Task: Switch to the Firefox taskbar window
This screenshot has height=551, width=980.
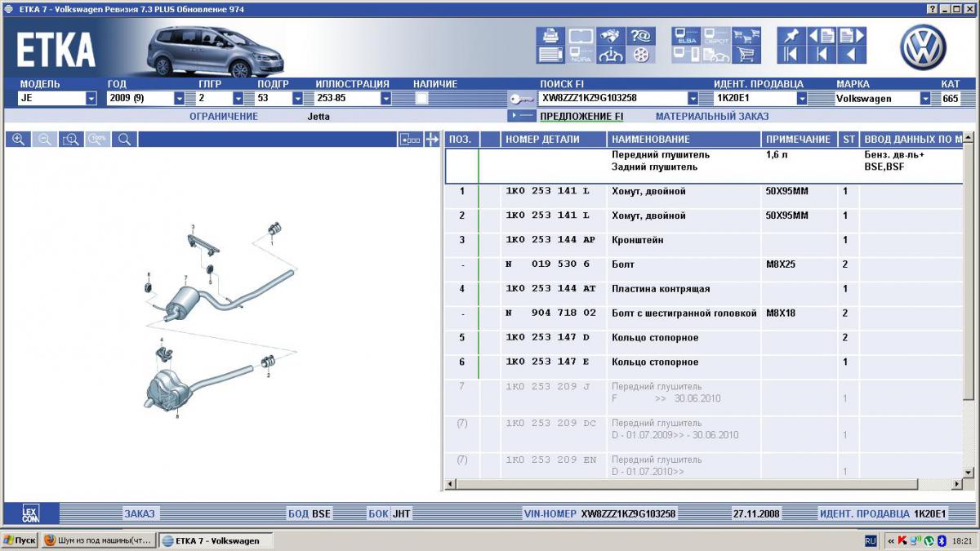Action: click(97, 540)
